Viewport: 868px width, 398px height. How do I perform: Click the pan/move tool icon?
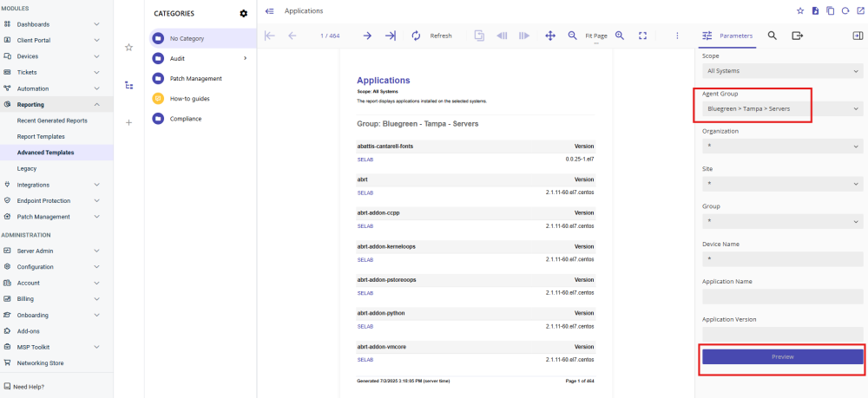coord(550,36)
